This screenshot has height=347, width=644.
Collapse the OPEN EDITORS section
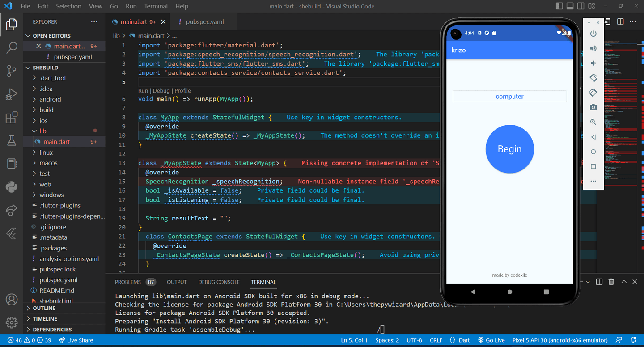[65, 36]
